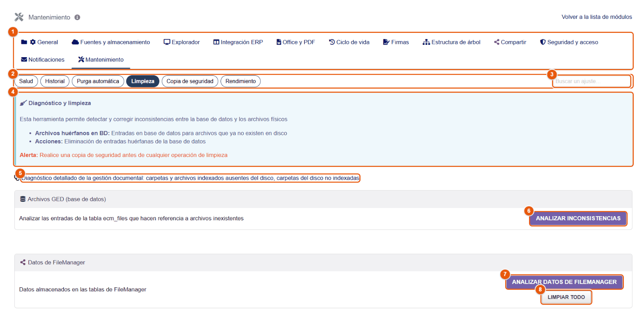
Task: Click the shield icon for Seguridad y acceso
Action: pos(543,42)
